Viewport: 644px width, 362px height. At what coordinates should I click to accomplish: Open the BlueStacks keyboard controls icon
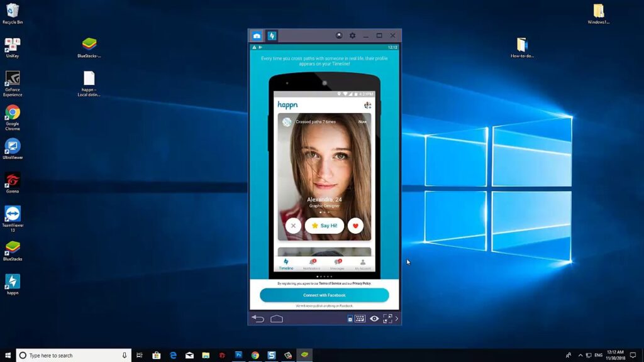click(x=360, y=319)
